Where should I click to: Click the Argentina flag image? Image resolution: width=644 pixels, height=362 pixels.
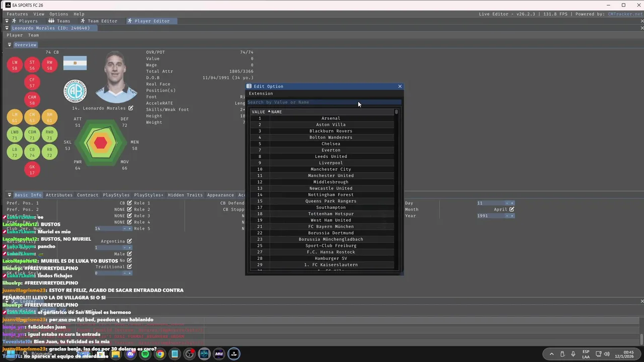tap(75, 63)
